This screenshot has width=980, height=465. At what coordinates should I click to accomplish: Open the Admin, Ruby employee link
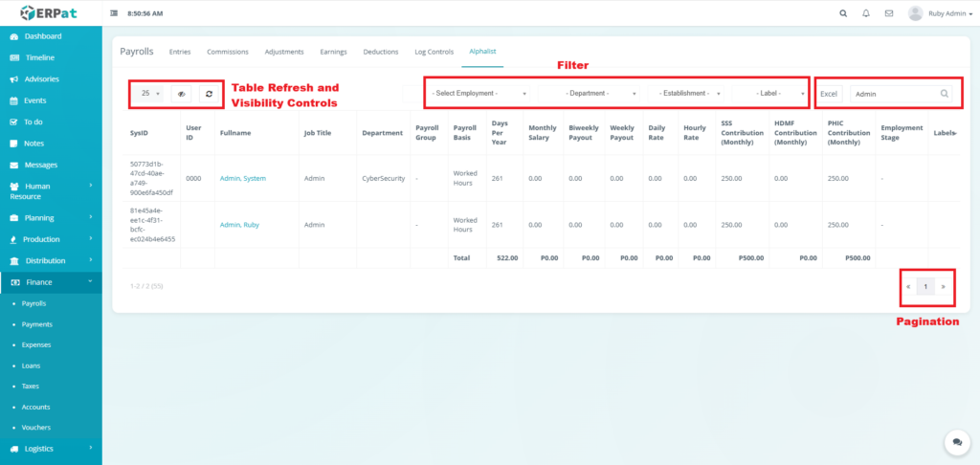[x=239, y=225]
